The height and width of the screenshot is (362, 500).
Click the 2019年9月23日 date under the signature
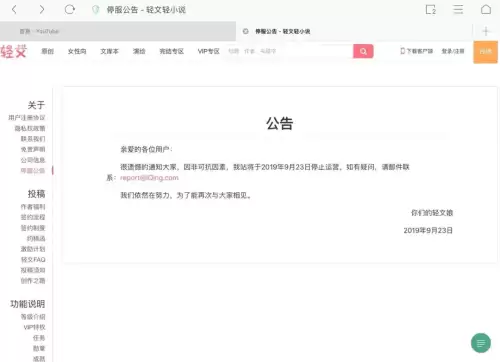tap(428, 230)
